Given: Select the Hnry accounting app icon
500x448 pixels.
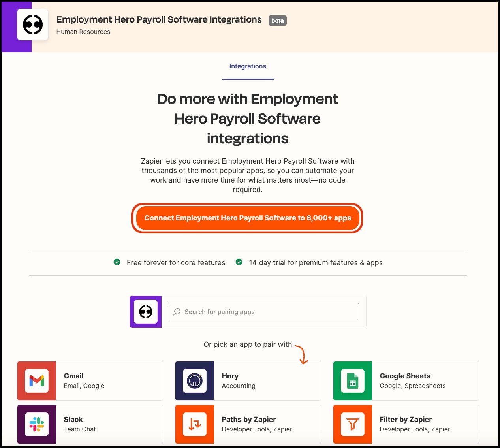Looking at the screenshot, I should 195,381.
